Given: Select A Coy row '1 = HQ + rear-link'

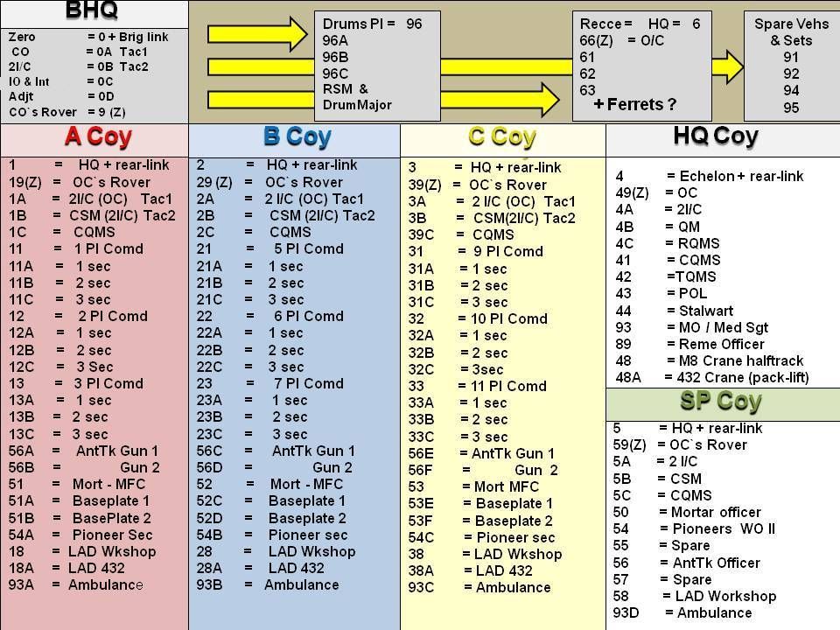Looking at the screenshot, I should 89,165.
